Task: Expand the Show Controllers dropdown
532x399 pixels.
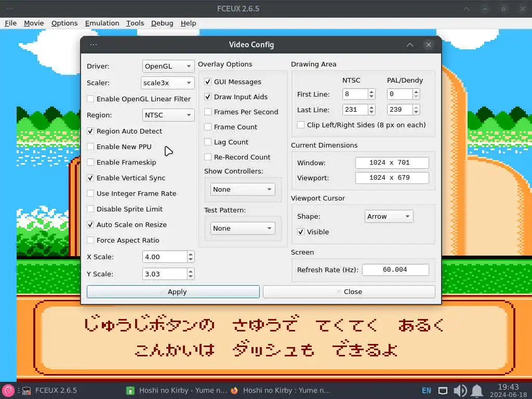Action: pos(242,189)
